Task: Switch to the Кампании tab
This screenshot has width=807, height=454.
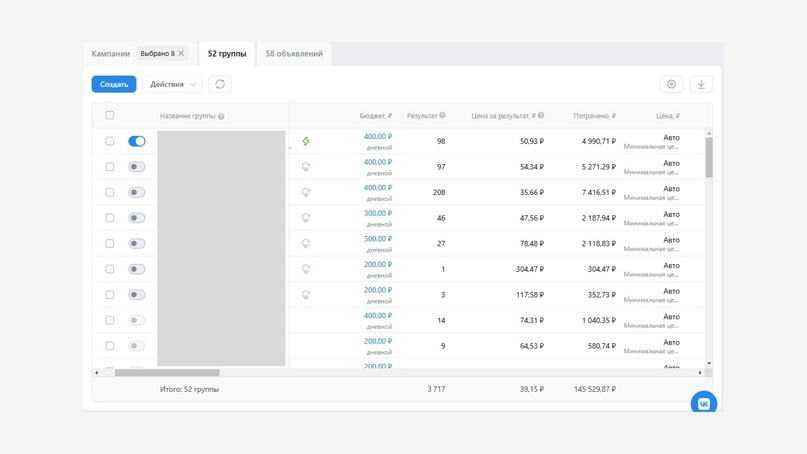Action: click(x=111, y=54)
